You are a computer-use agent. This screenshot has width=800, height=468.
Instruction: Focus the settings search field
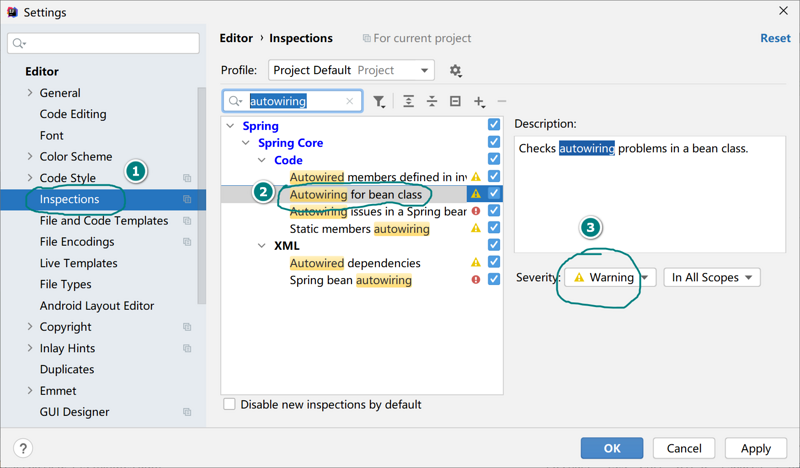pos(104,43)
